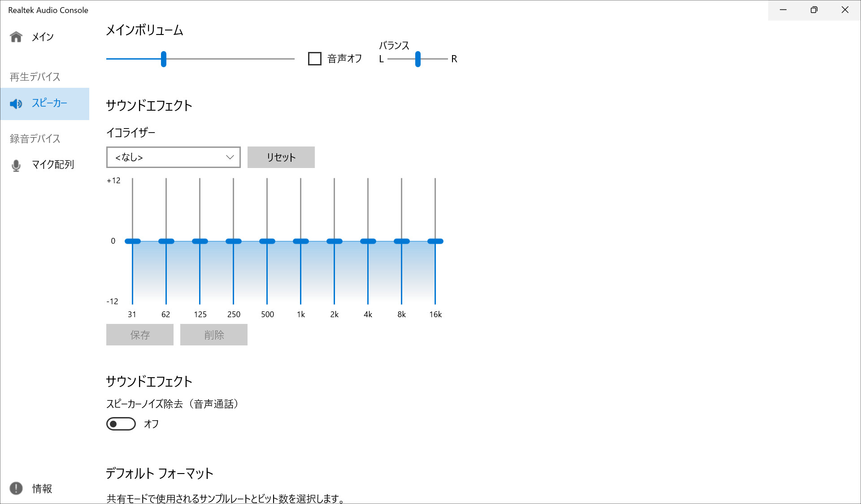Enable the 音声オフ mute checkbox
Screen dimensions: 861x504
click(314, 59)
